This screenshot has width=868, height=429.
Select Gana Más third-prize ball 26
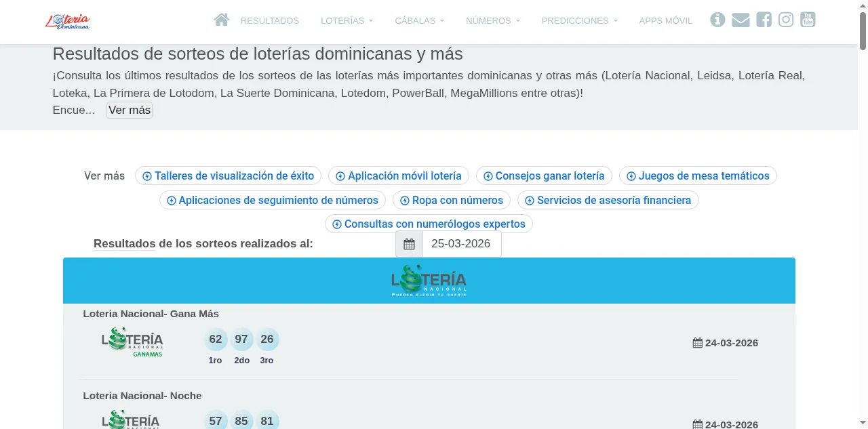point(267,340)
